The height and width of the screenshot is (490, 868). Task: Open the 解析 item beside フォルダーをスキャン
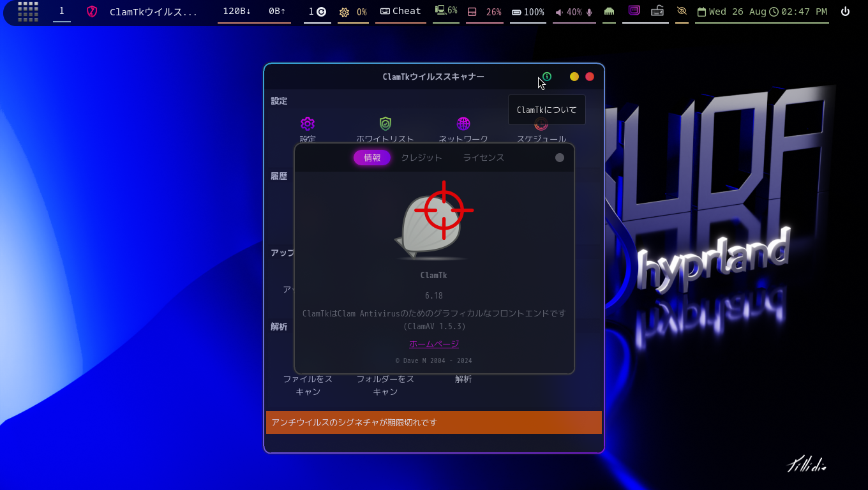click(x=463, y=379)
